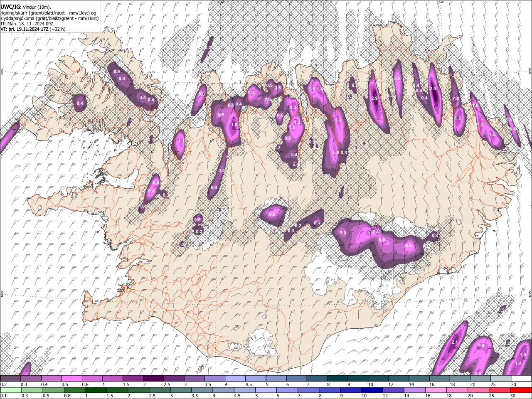
Task: Click the "0.2" label on the snow scale
Action: click(3, 384)
